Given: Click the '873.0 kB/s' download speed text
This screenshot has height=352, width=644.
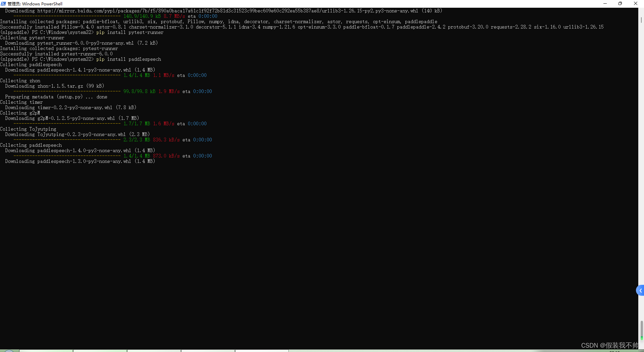Looking at the screenshot, I should (x=166, y=156).
